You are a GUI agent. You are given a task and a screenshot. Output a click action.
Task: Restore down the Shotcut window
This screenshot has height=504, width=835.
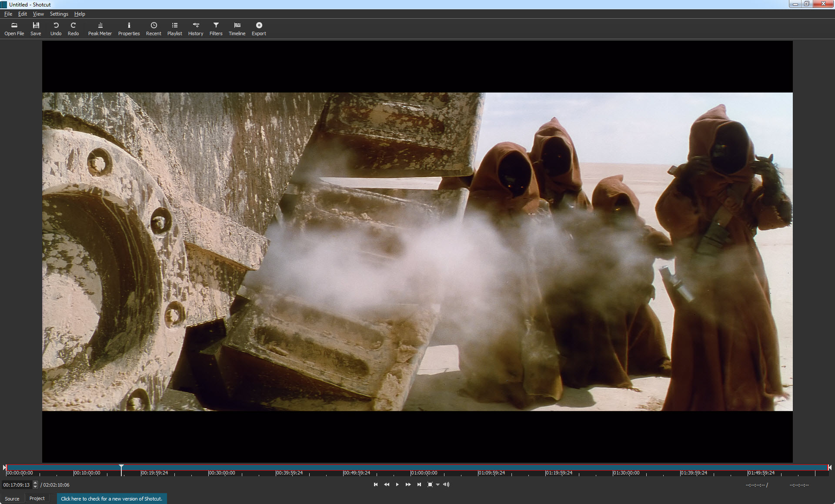[806, 4]
